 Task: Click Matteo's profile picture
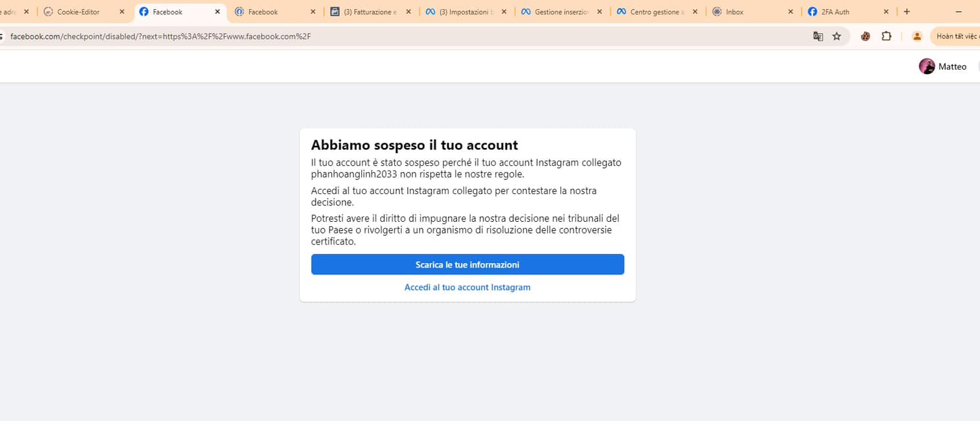(927, 66)
